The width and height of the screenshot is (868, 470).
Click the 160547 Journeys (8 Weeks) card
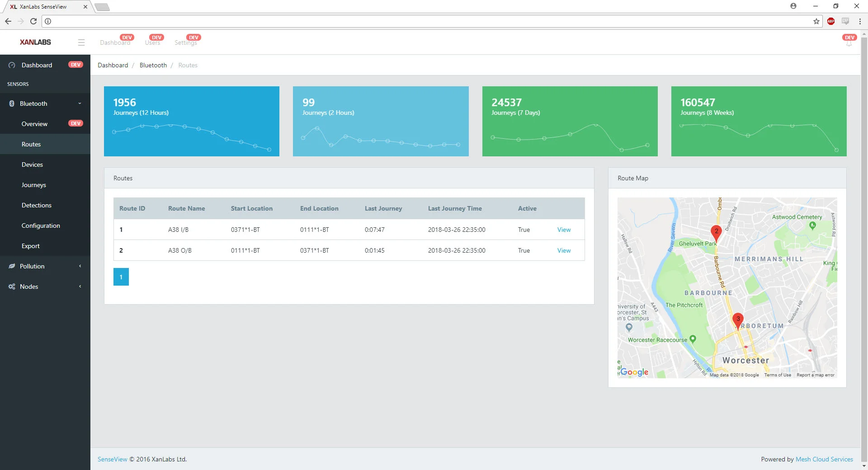(x=759, y=121)
